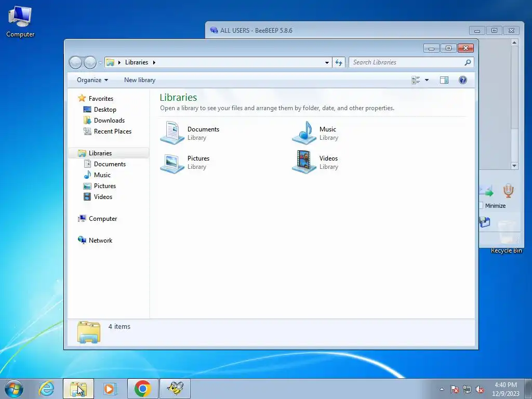Viewport: 532px width, 399px height.
Task: Toggle the Minimize checkbox in BeeBEEP
Action: (x=481, y=206)
